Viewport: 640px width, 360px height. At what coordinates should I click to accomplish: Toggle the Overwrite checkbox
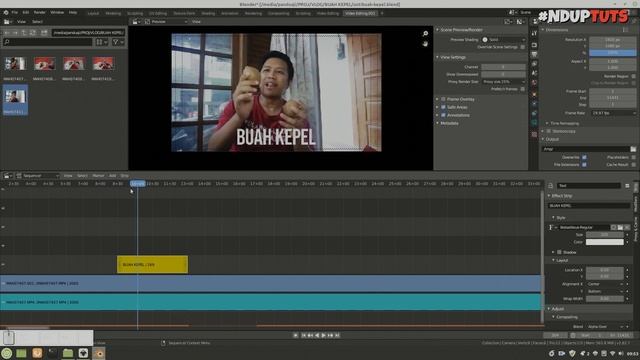[x=584, y=157]
